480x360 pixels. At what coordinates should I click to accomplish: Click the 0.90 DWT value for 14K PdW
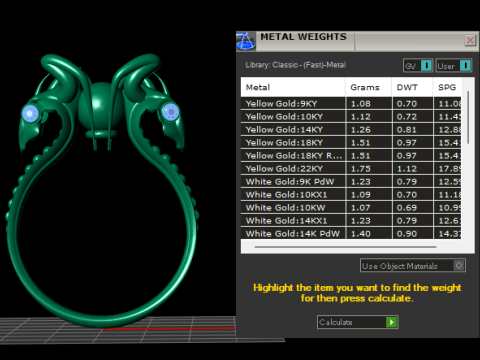(x=407, y=234)
